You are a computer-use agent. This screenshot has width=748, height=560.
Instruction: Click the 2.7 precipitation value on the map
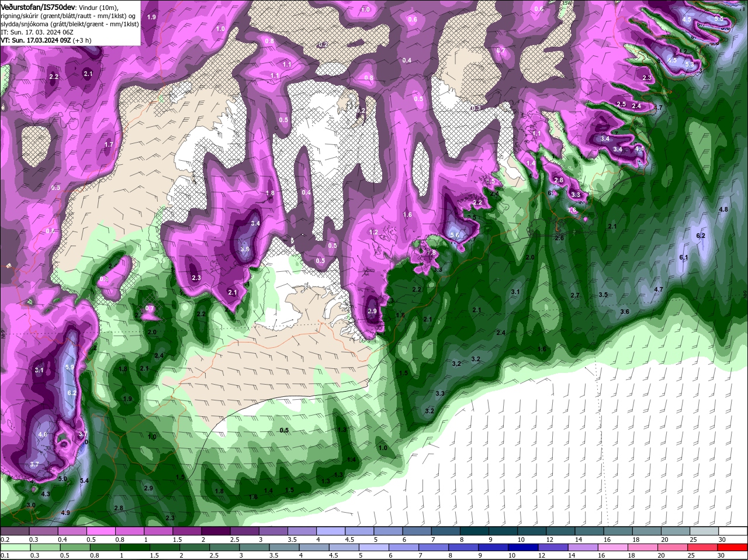click(x=575, y=295)
